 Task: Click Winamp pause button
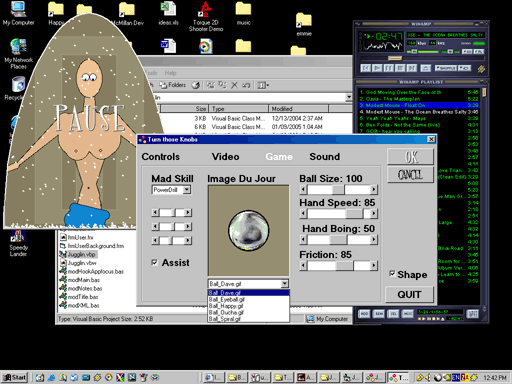[389, 68]
